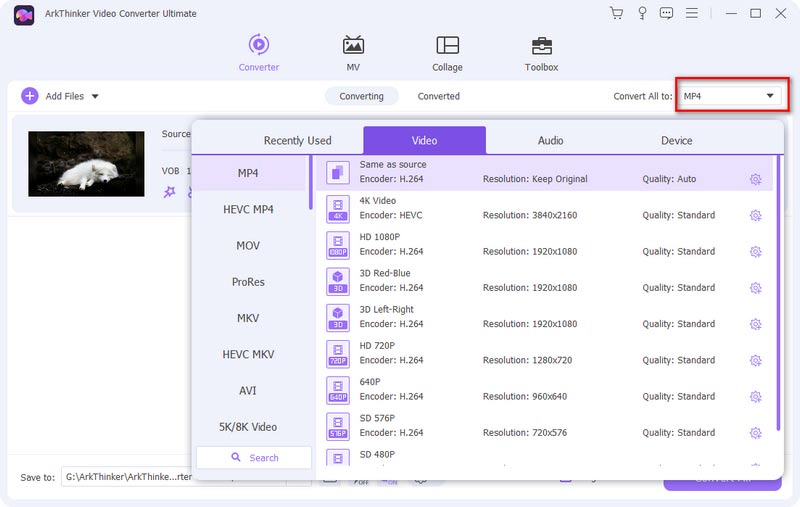This screenshot has width=800, height=507.
Task: Expand the Add Files dropdown arrow
Action: click(x=95, y=96)
